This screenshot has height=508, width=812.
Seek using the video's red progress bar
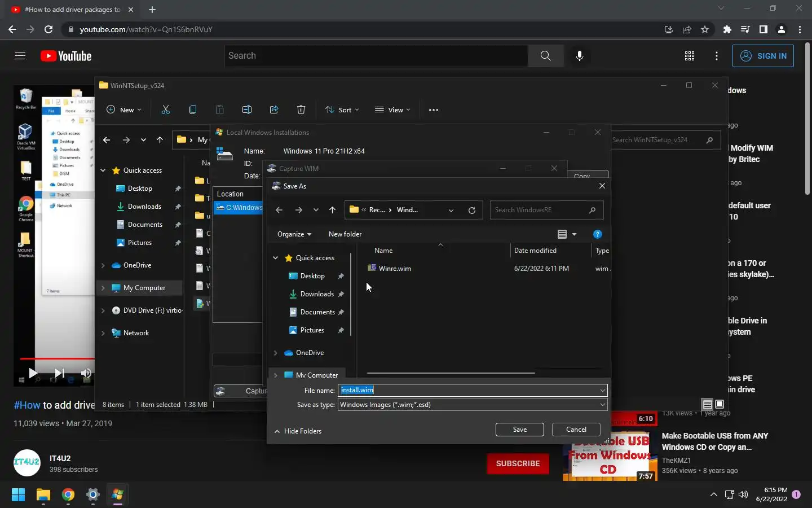57,358
